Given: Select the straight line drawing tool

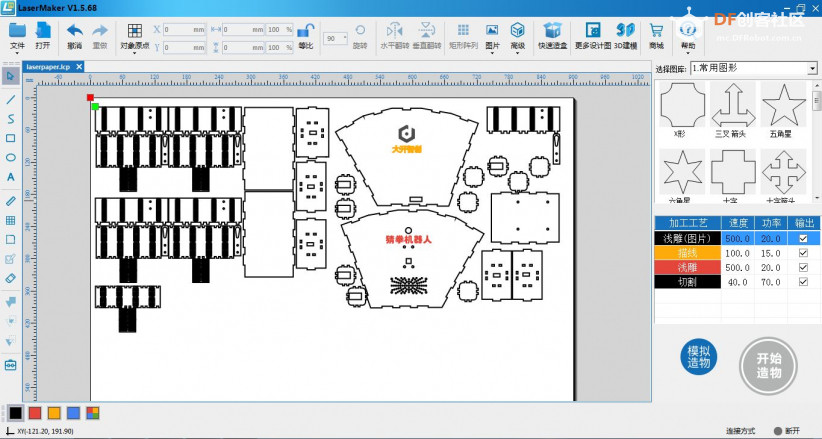Looking at the screenshot, I should point(10,100).
